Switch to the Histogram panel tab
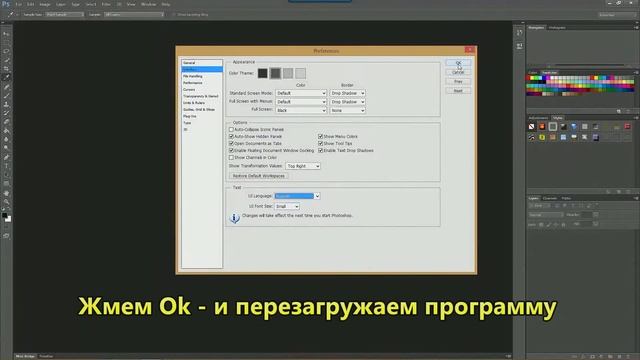This screenshot has width=640, height=360. [x=557, y=28]
